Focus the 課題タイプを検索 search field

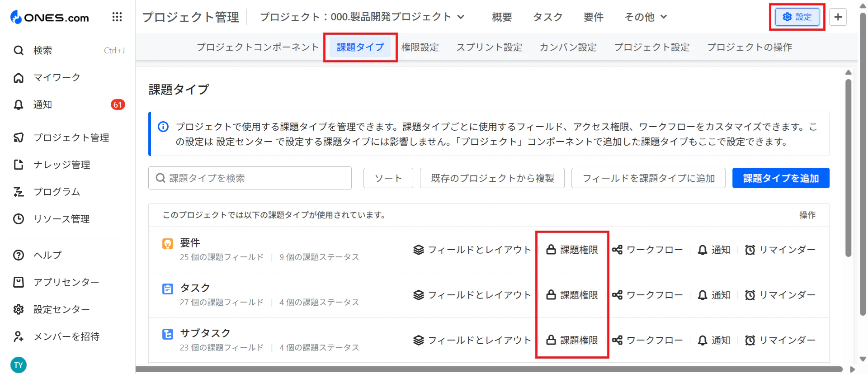[x=250, y=178]
